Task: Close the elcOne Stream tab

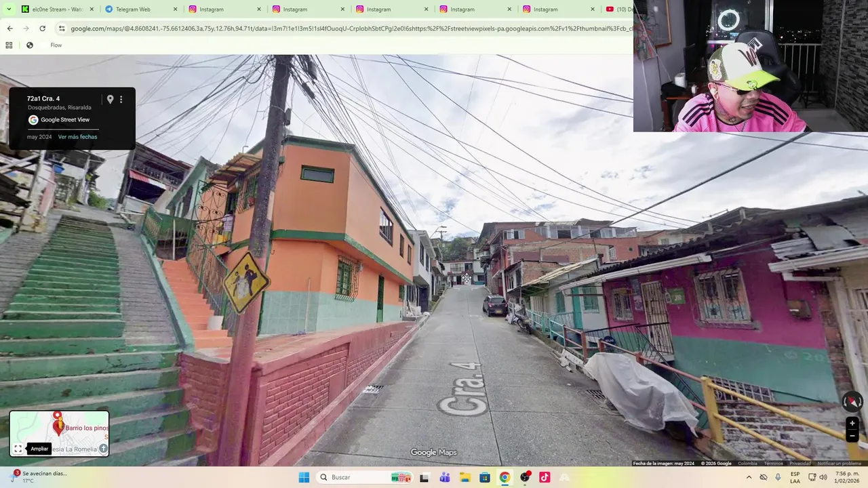Action: click(x=92, y=9)
